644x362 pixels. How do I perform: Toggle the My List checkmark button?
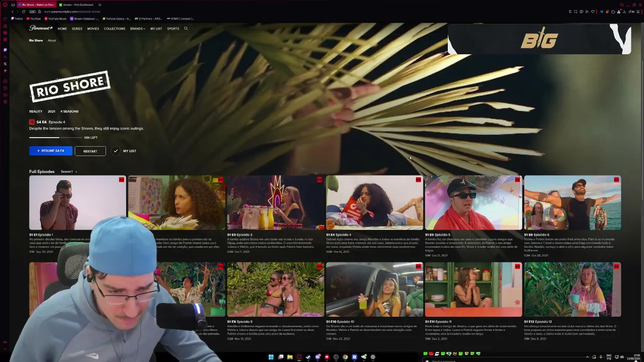[116, 151]
